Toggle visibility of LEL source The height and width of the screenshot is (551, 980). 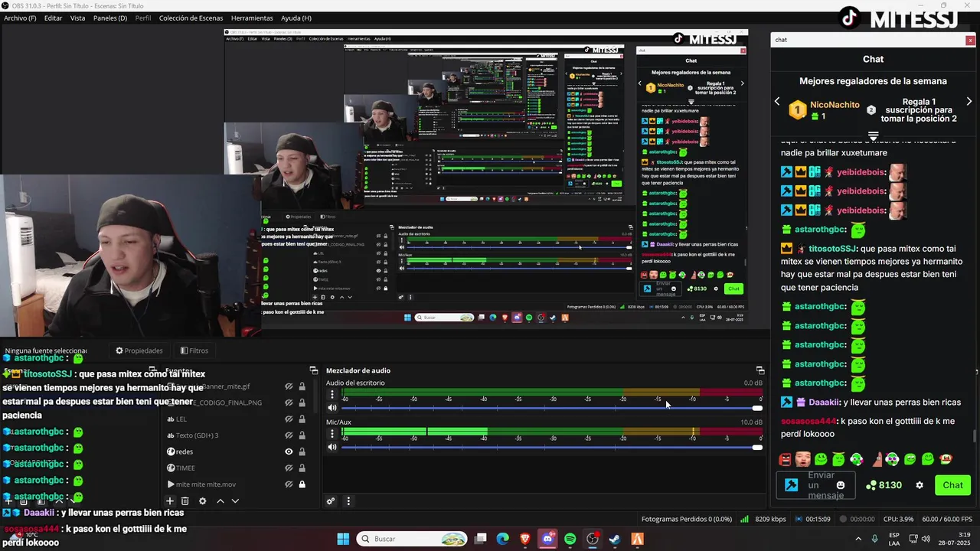[x=289, y=419]
